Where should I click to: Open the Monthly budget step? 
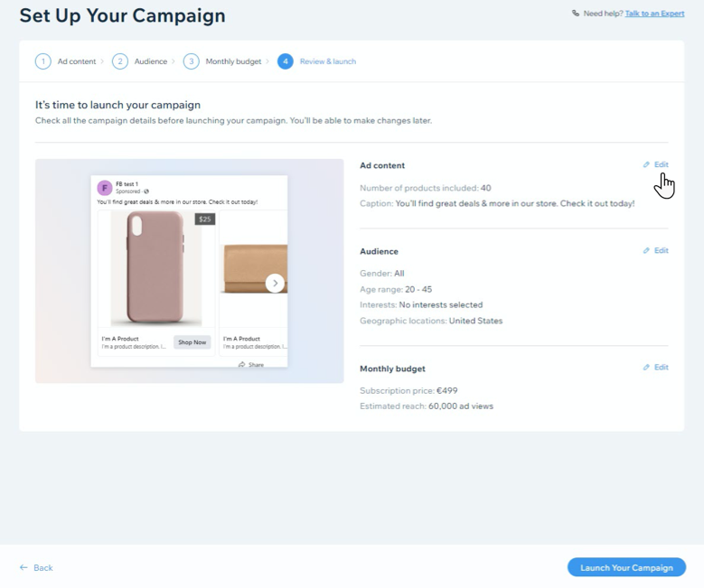[233, 61]
